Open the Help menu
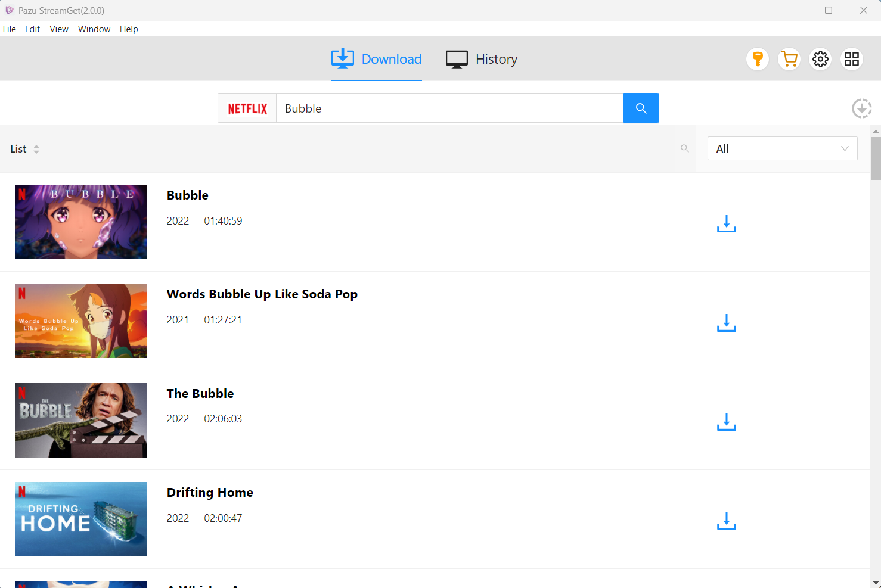The height and width of the screenshot is (588, 881). [129, 29]
